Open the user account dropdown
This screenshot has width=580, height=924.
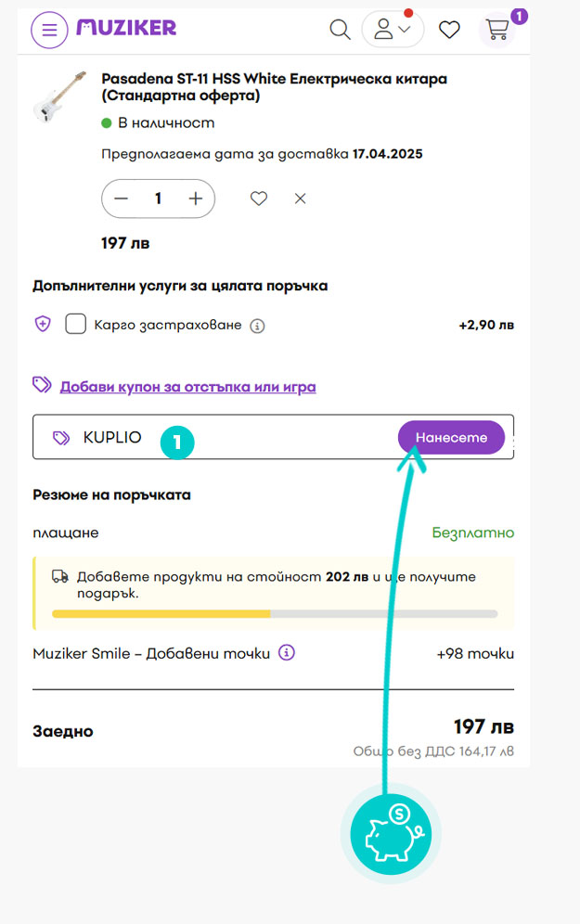point(393,30)
